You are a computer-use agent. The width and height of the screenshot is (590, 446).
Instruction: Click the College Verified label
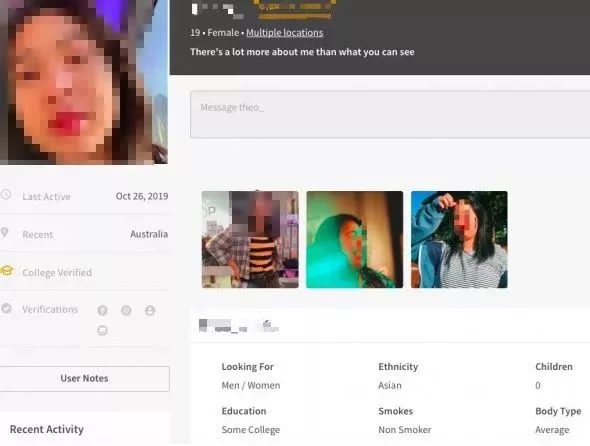pos(57,272)
